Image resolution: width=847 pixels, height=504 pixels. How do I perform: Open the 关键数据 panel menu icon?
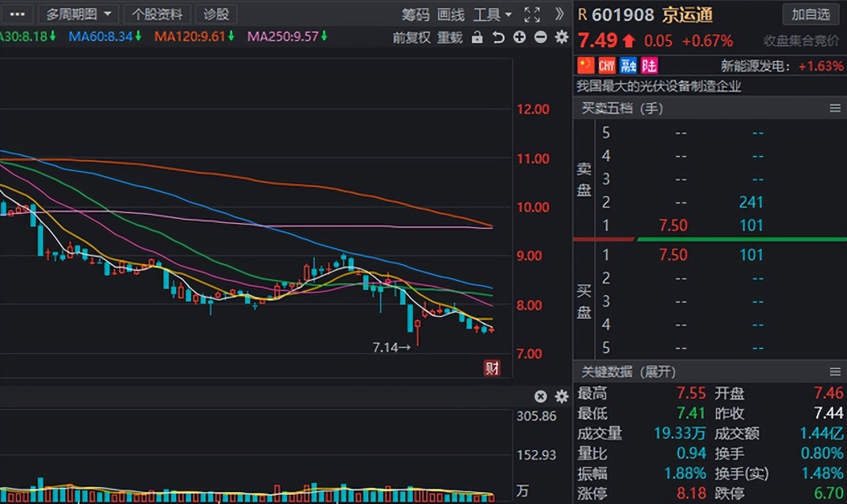point(834,372)
